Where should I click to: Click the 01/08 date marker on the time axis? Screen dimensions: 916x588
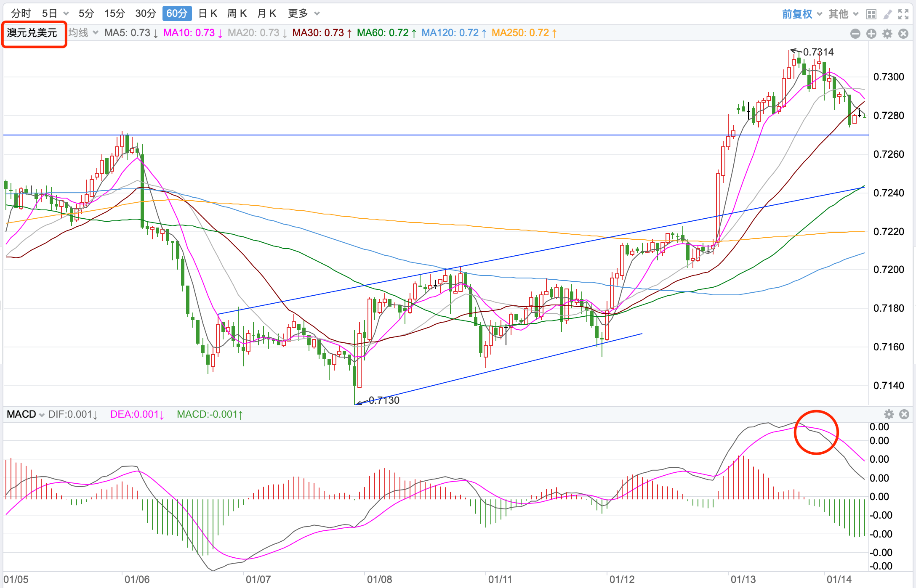379,580
